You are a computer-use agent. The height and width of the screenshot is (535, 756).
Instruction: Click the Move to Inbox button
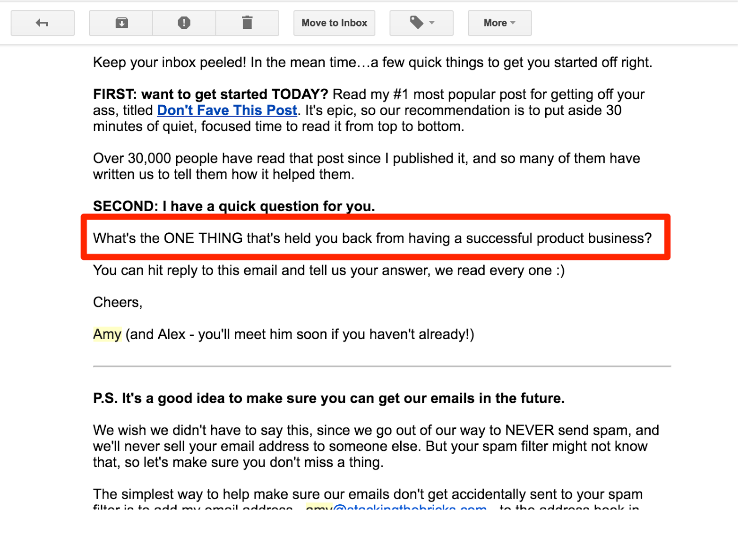[334, 23]
